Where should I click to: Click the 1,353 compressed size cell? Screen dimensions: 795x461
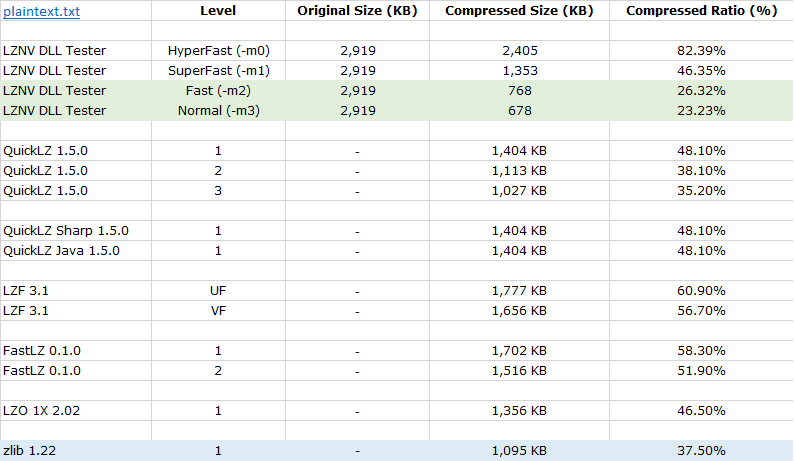point(519,70)
